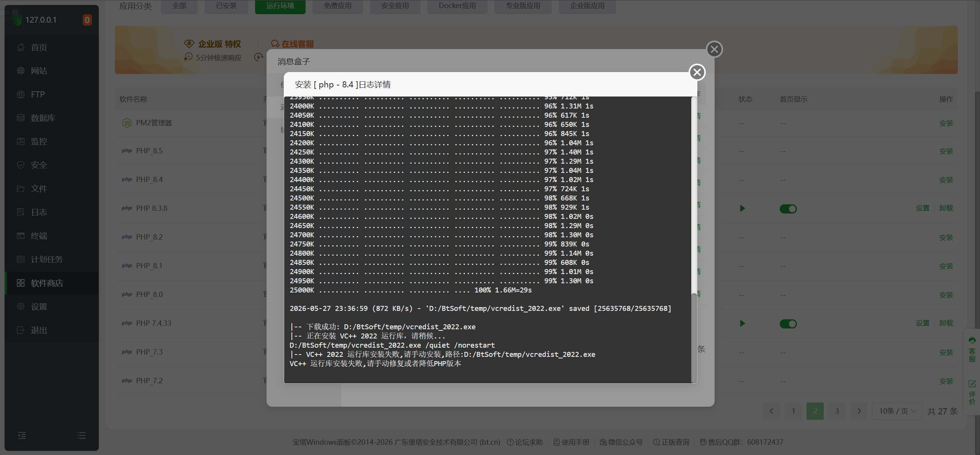
Task: Click 安装 for PHP_8.2
Action: tap(946, 238)
